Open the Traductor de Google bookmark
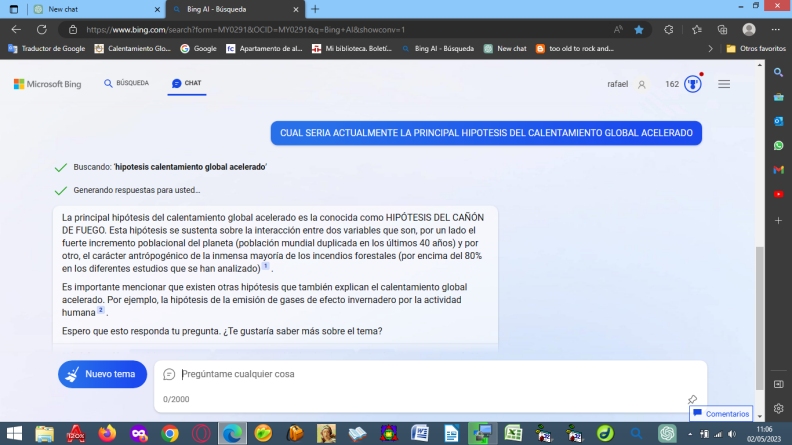The height and width of the screenshot is (445, 792). coord(47,48)
